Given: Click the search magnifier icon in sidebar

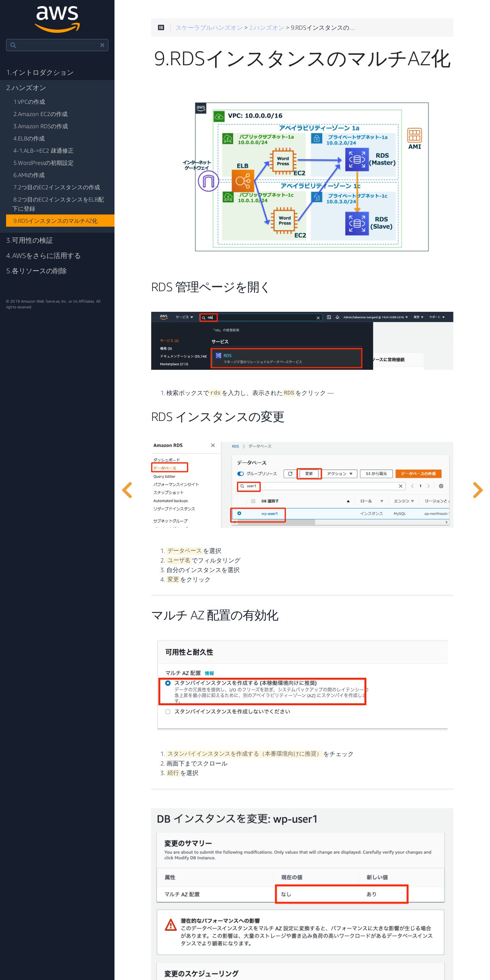Looking at the screenshot, I should click(x=13, y=45).
